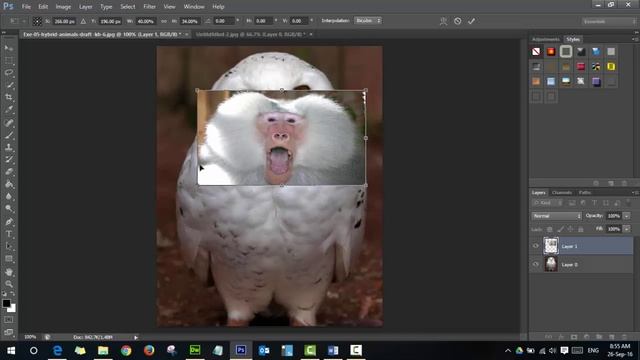Image resolution: width=640 pixels, height=360 pixels.
Task: Toggle maintain aspect ratio link icon
Action: click(164, 21)
